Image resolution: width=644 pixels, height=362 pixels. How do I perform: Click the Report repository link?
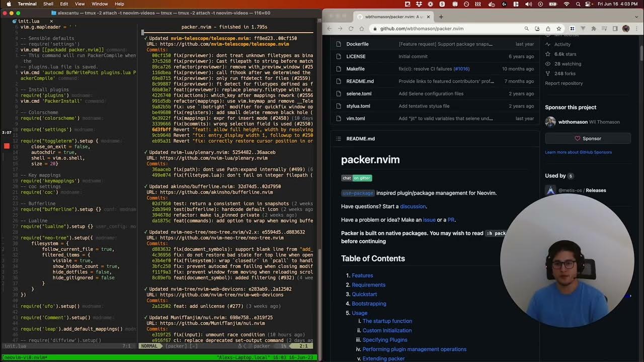(x=563, y=83)
